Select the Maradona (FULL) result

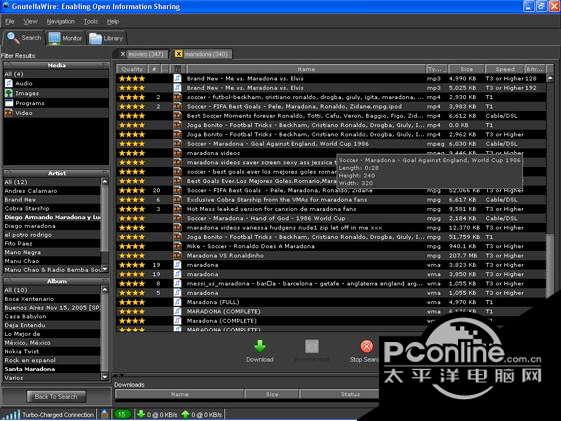[331, 302]
